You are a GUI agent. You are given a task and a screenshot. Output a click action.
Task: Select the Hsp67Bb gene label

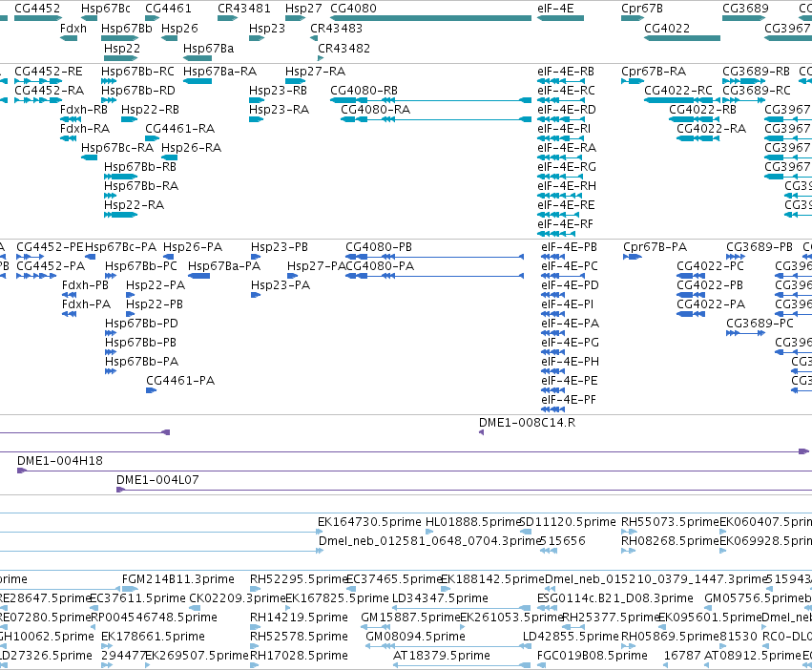pyautogui.click(x=127, y=28)
